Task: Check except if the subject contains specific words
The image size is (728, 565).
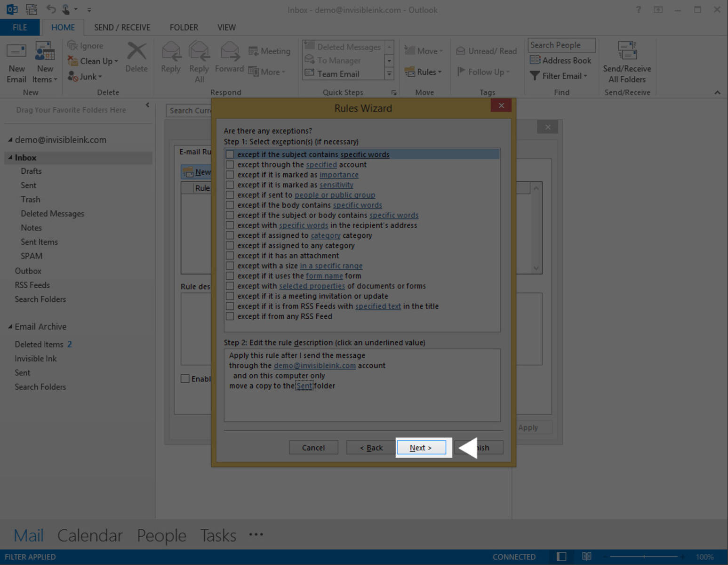Action: coord(230,154)
